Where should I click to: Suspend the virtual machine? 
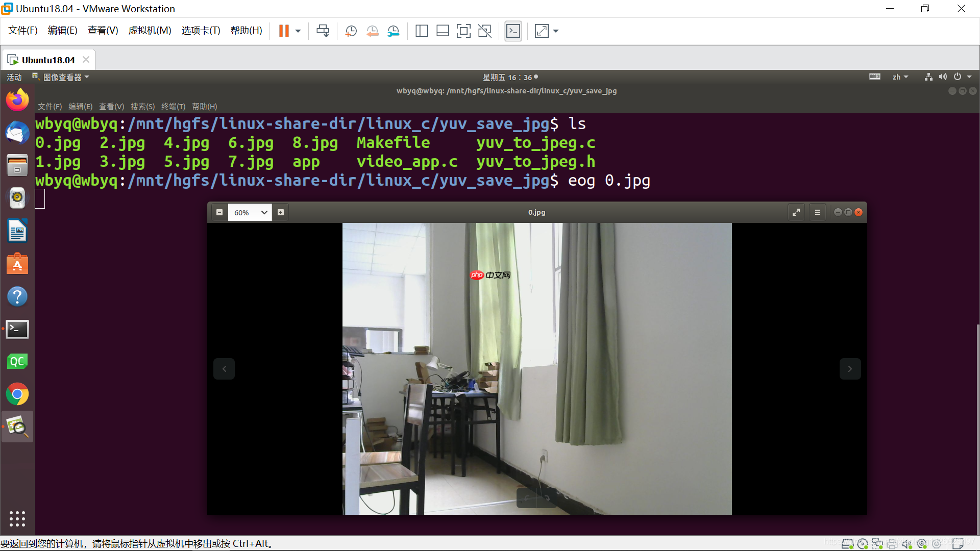[283, 31]
